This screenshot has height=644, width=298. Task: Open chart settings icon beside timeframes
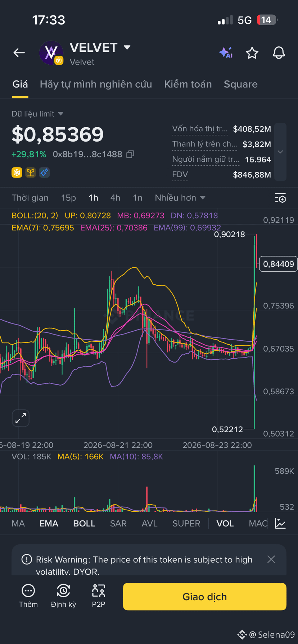point(280,198)
